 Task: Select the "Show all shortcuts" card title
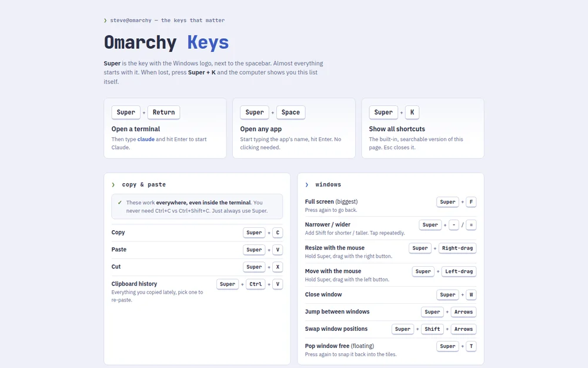click(x=397, y=129)
